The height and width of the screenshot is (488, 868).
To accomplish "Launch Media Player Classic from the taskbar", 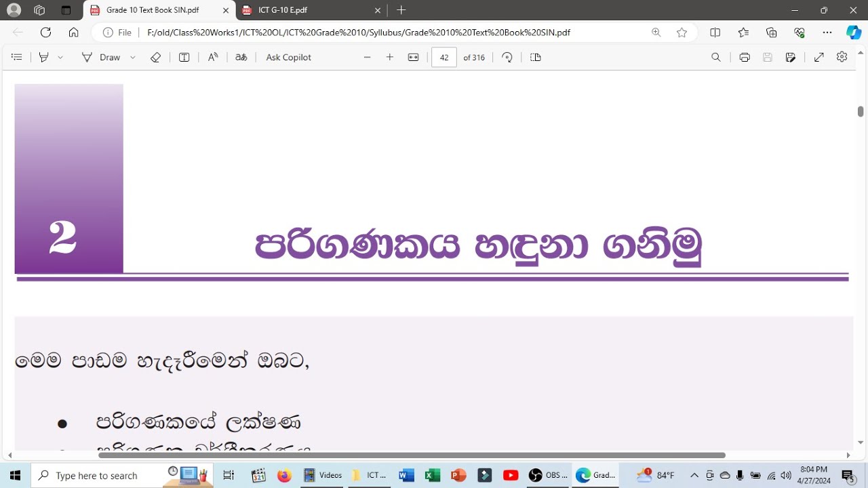I will (258, 476).
